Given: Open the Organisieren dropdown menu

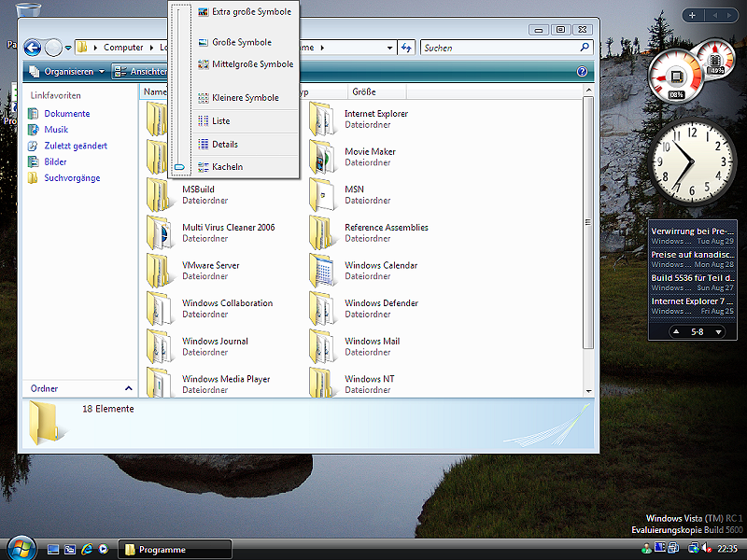Looking at the screenshot, I should click(68, 72).
